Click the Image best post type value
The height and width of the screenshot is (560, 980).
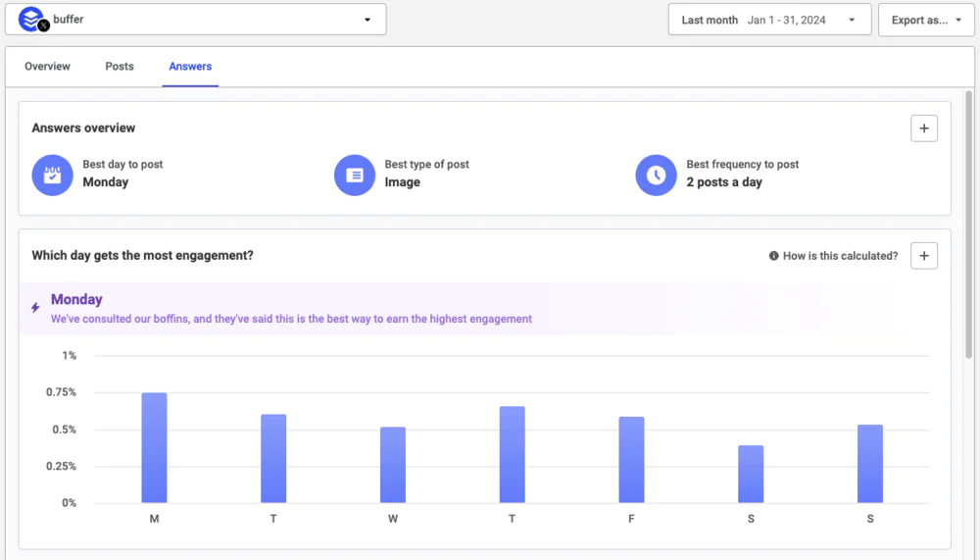click(403, 182)
